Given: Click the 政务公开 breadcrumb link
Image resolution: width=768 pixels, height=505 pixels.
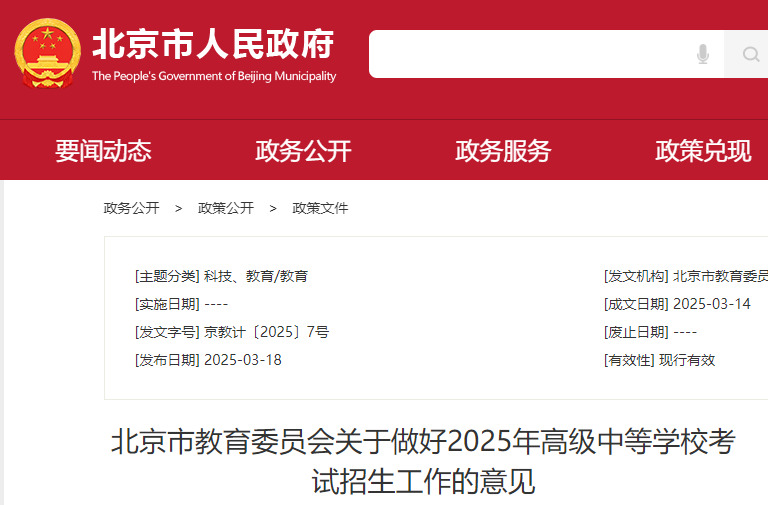Looking at the screenshot, I should [x=131, y=208].
